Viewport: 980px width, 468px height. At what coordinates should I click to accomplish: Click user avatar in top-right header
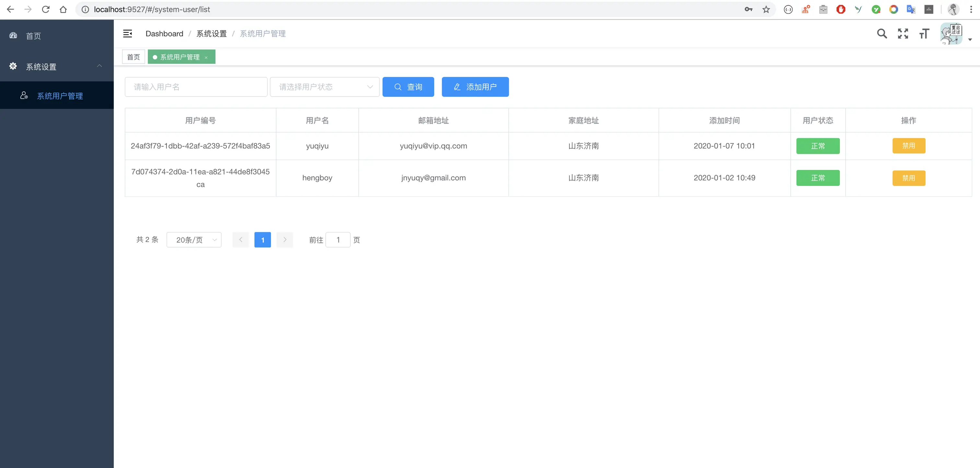tap(951, 34)
